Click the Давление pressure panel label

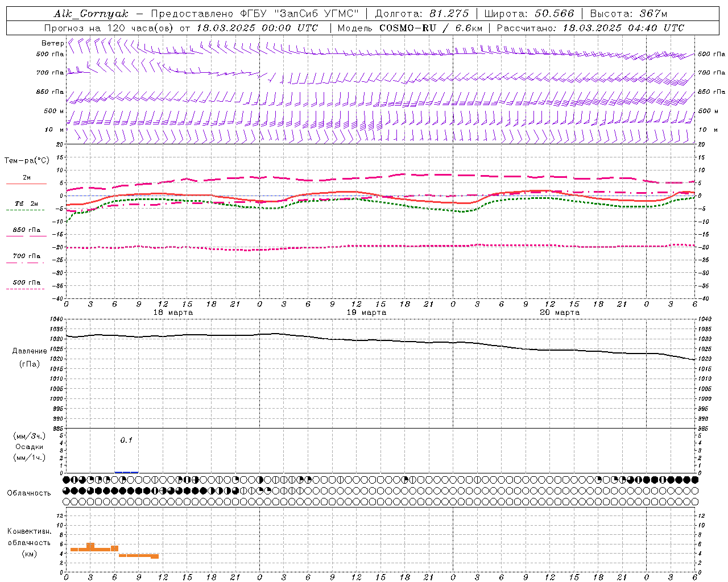point(30,351)
